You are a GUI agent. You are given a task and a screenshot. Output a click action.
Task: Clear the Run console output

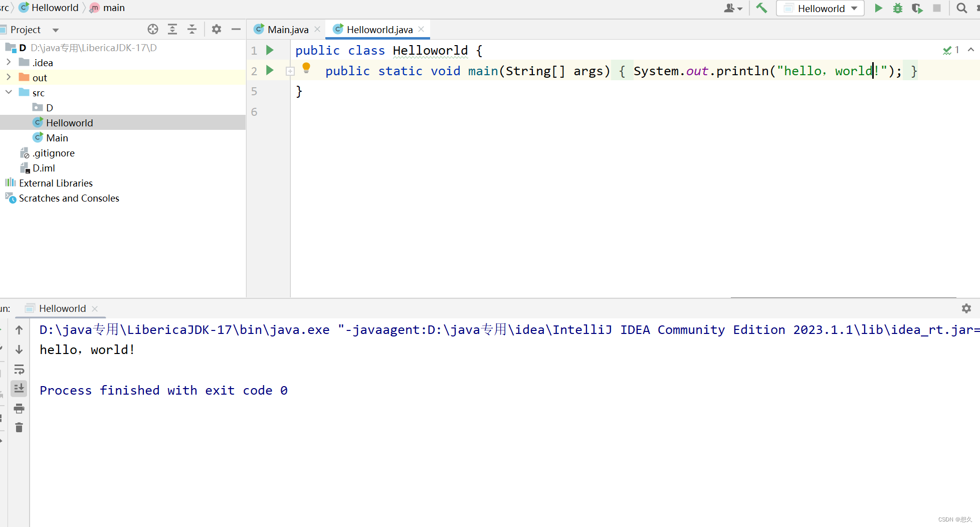coord(19,428)
